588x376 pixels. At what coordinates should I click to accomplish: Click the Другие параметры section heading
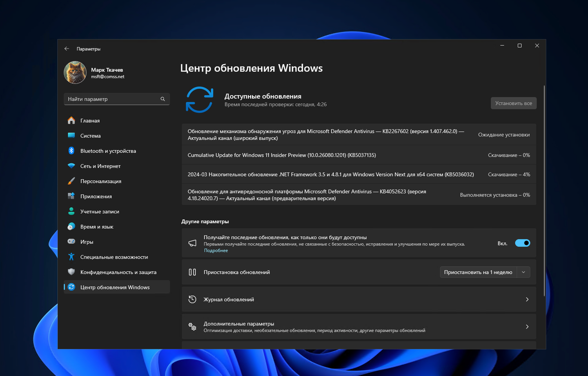click(205, 221)
